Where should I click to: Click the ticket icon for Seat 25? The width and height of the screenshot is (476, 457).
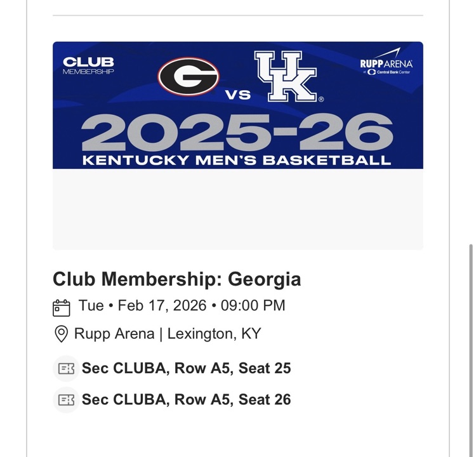click(x=66, y=368)
